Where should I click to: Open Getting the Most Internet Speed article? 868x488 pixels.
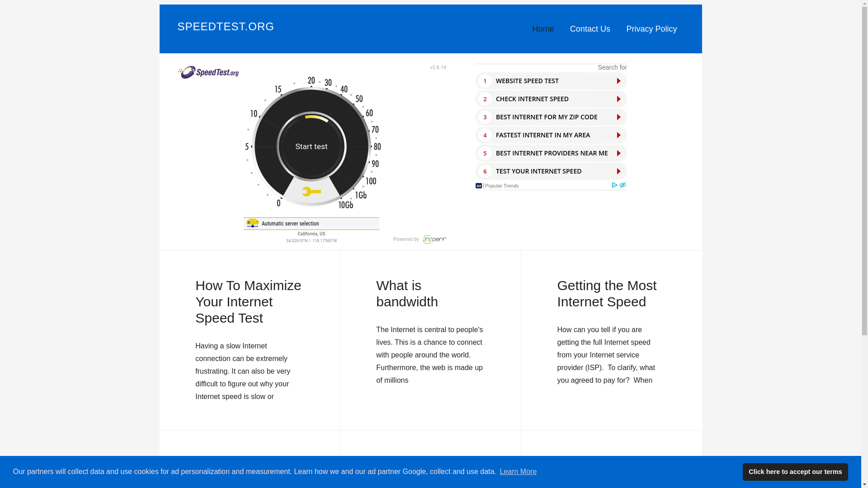(607, 294)
